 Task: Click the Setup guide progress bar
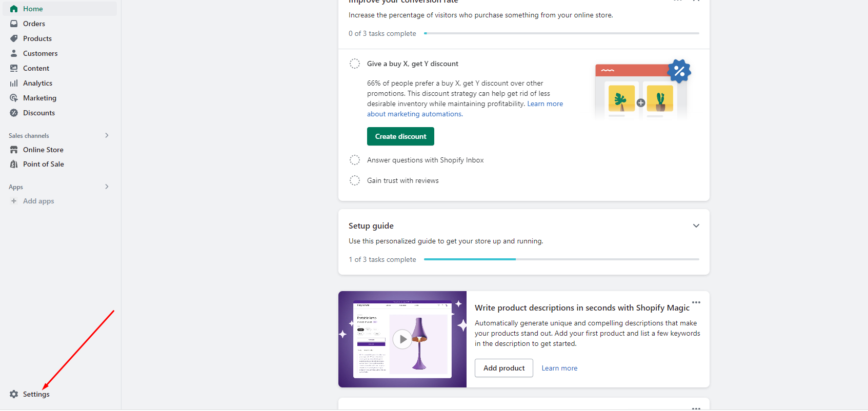[561, 259]
